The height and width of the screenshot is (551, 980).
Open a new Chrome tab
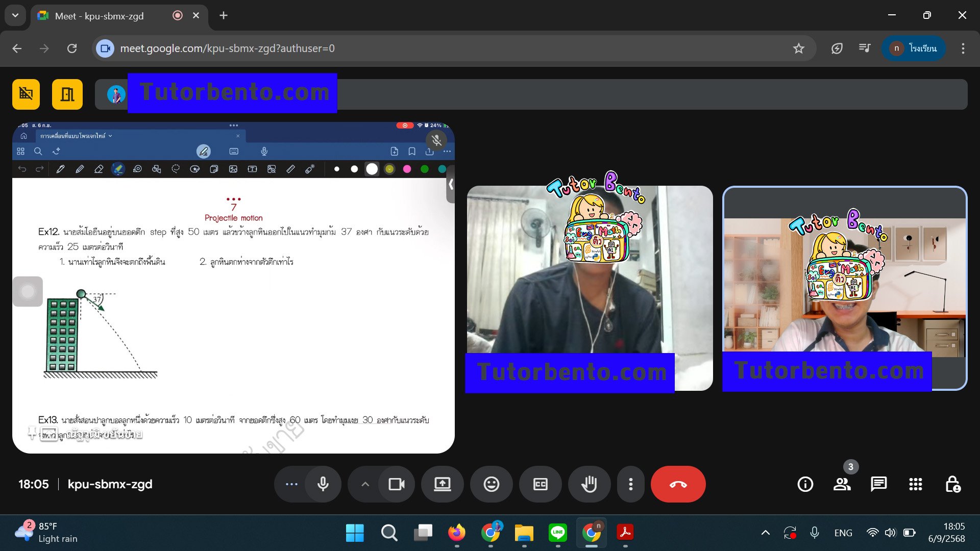224,15
